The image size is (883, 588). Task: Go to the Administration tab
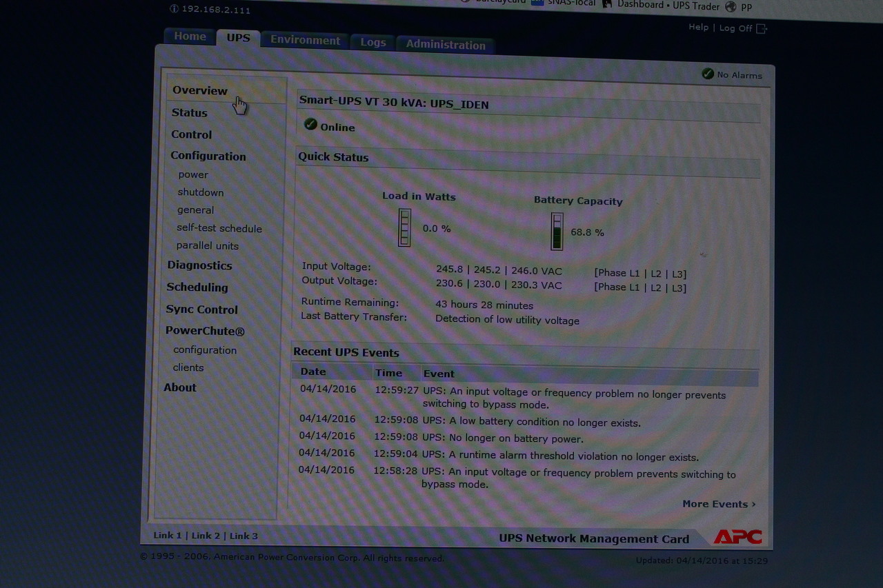(446, 45)
